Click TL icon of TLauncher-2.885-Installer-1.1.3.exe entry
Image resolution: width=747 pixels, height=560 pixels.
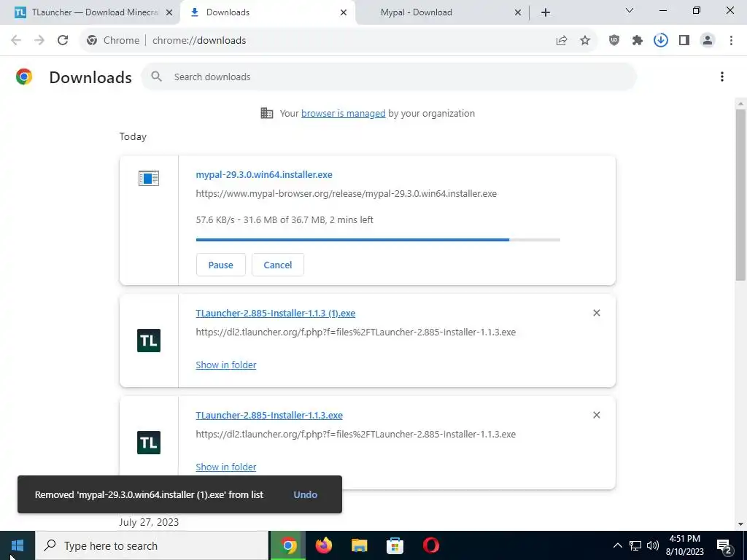pyautogui.click(x=149, y=443)
